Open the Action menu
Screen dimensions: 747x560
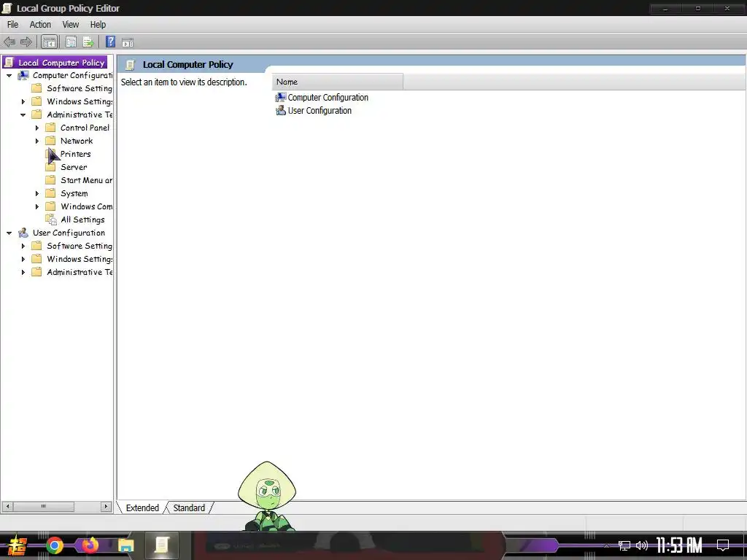pyautogui.click(x=40, y=25)
